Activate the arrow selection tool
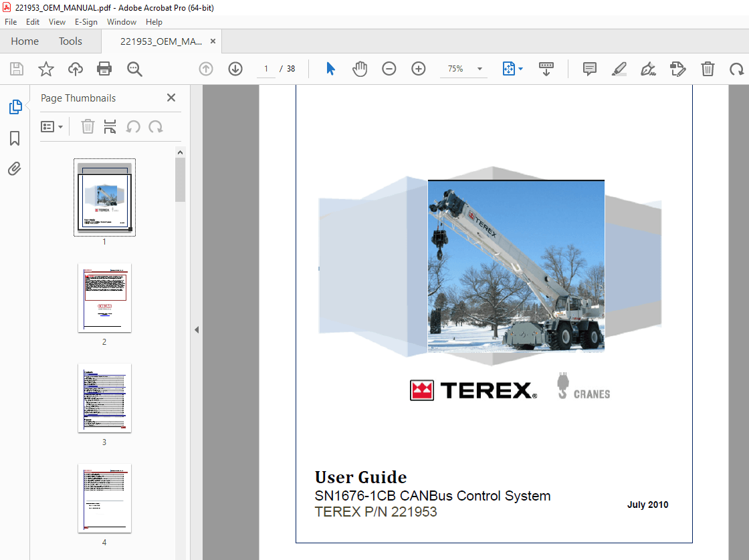Screen dimensions: 749x560 pyautogui.click(x=330, y=69)
